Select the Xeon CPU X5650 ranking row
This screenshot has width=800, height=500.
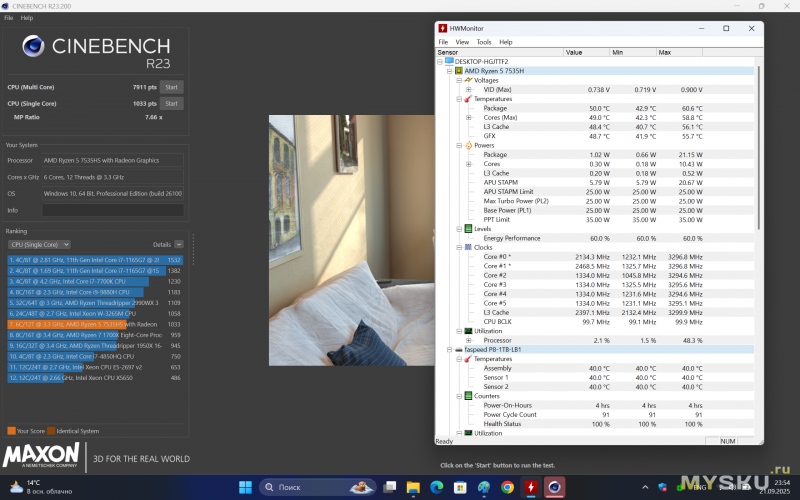coord(95,378)
